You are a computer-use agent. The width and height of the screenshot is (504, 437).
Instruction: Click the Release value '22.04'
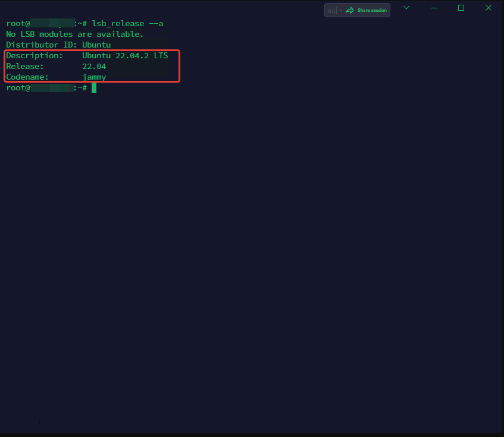click(x=94, y=66)
